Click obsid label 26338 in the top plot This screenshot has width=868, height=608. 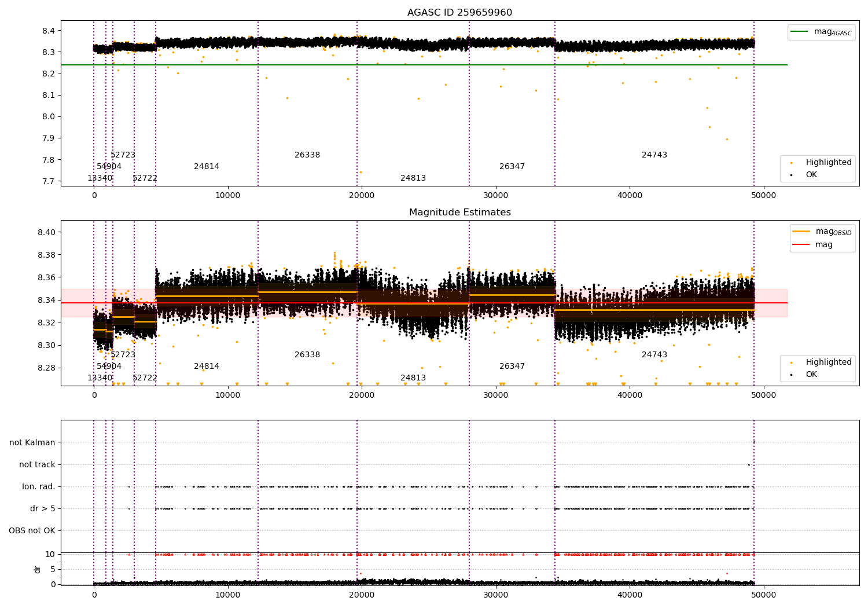click(x=307, y=155)
